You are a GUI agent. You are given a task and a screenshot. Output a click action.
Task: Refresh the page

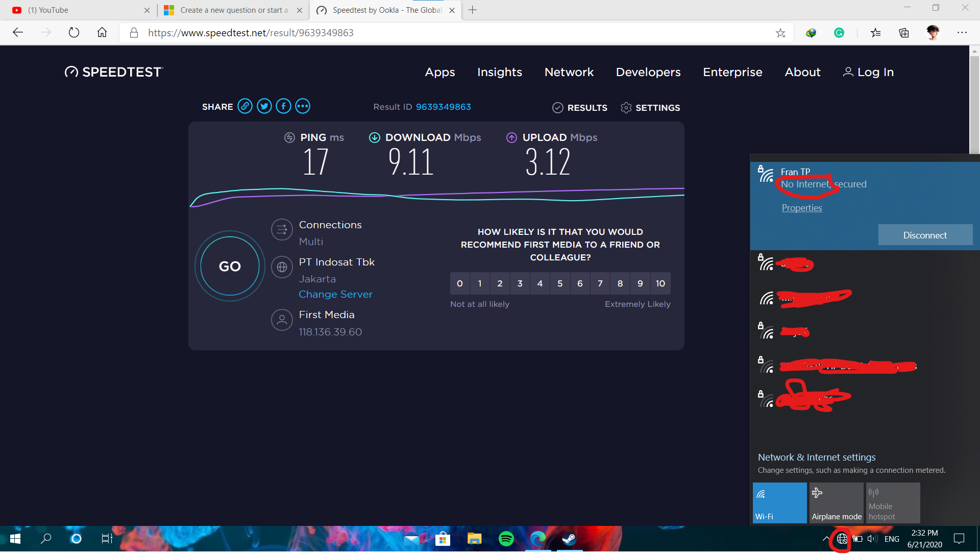pyautogui.click(x=74, y=33)
